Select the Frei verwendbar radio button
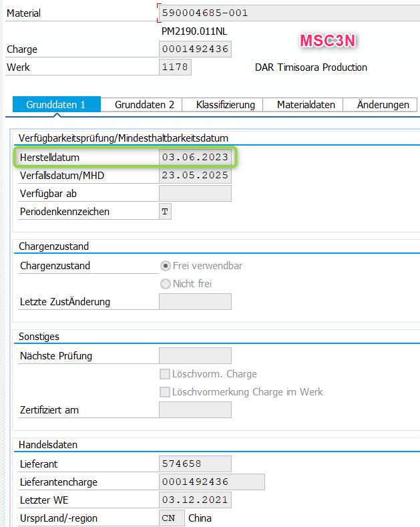The height and width of the screenshot is (527, 420). coord(166,266)
